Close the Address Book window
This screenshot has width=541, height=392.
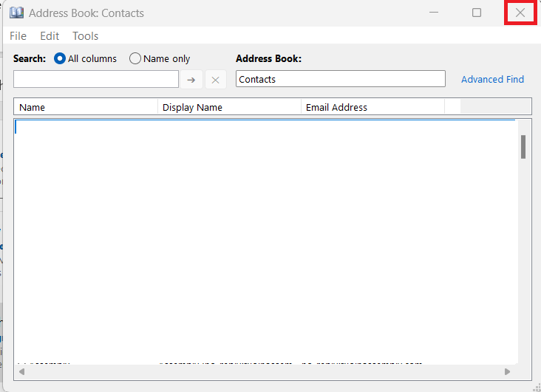pyautogui.click(x=520, y=13)
